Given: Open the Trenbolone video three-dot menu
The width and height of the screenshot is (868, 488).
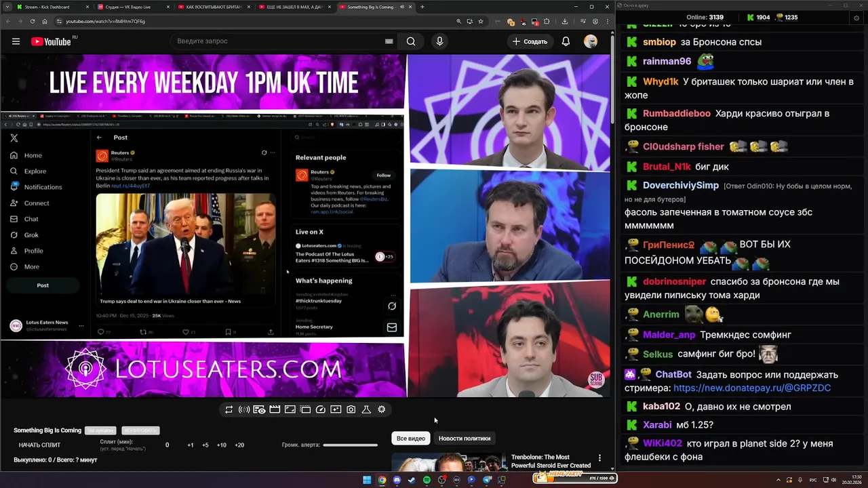Looking at the screenshot, I should (599, 458).
